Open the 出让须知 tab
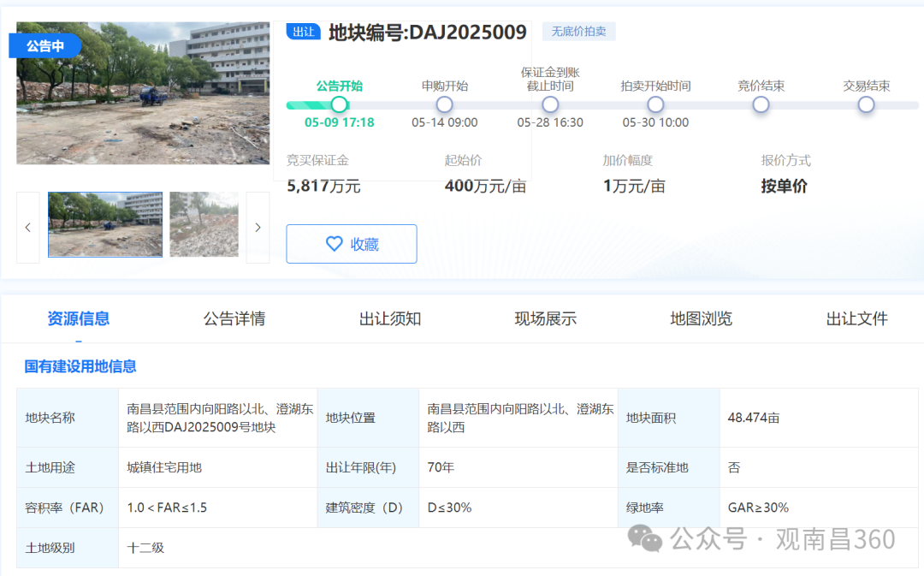 coord(389,319)
